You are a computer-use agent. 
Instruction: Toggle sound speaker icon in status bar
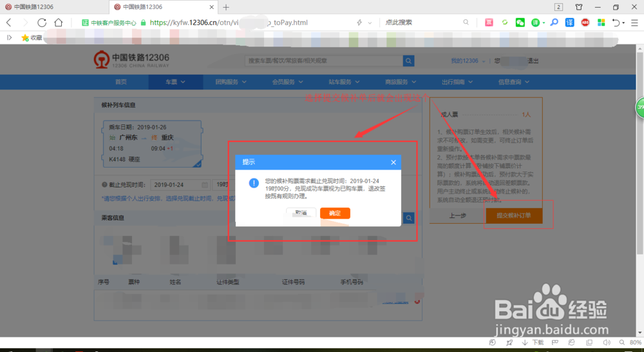point(607,342)
